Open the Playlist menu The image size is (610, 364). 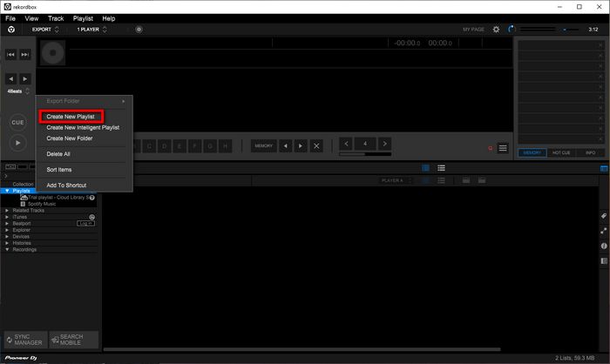(83, 18)
